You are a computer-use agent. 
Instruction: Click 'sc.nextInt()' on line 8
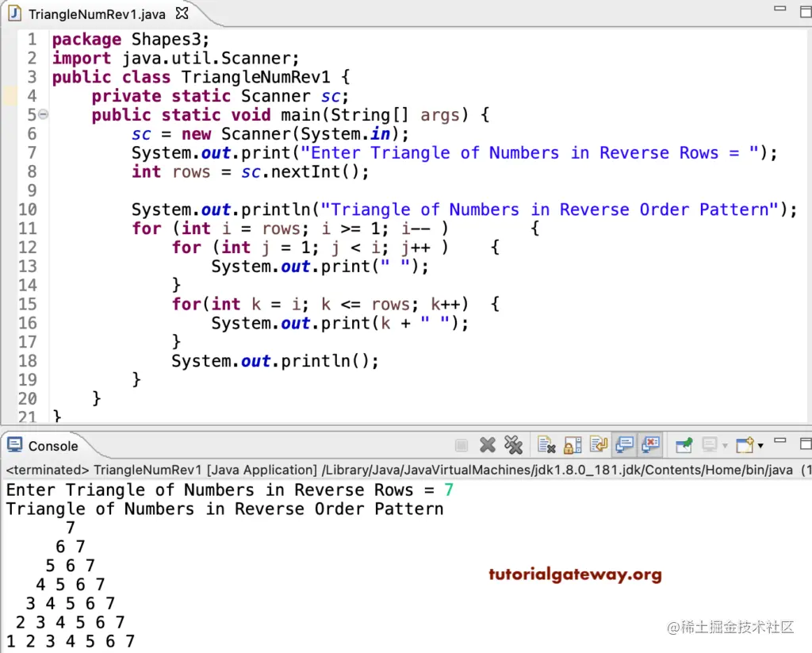tap(299, 171)
